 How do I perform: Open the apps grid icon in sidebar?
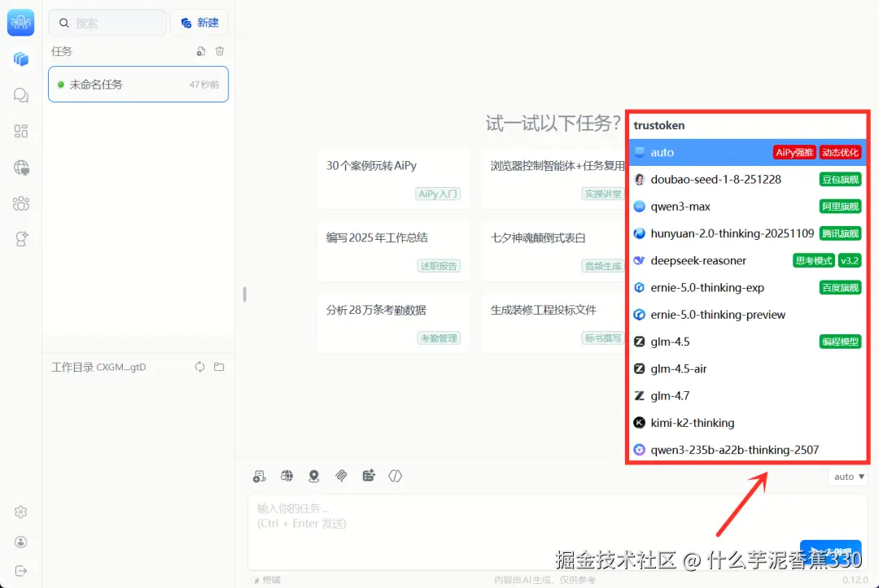coord(20,131)
